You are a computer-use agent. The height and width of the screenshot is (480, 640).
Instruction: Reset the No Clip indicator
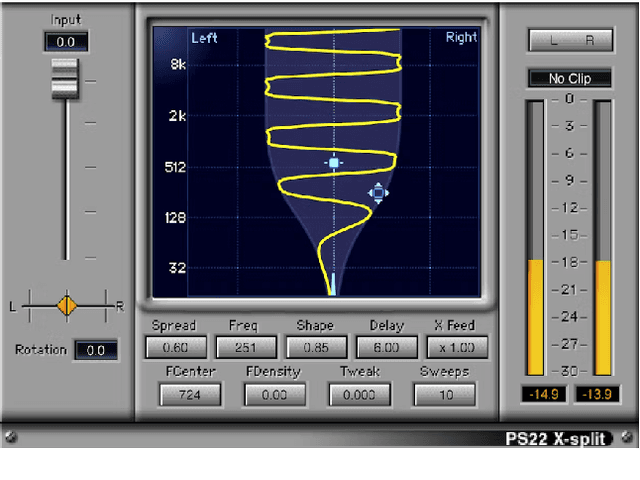(570, 78)
